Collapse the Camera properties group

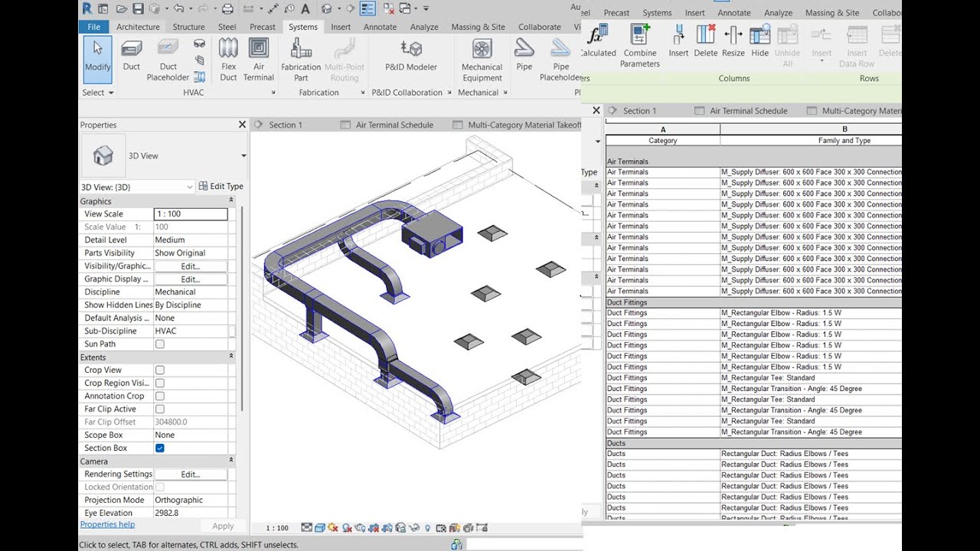pyautogui.click(x=231, y=461)
